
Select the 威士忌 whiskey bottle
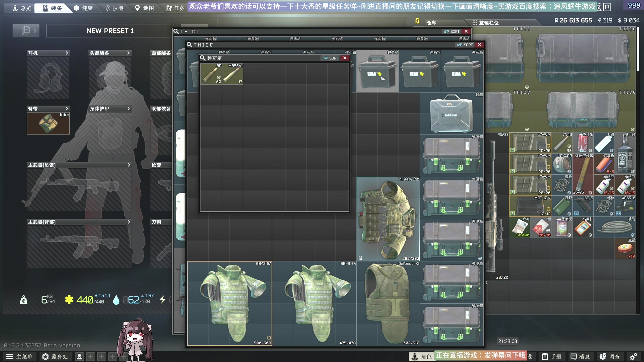(x=625, y=153)
